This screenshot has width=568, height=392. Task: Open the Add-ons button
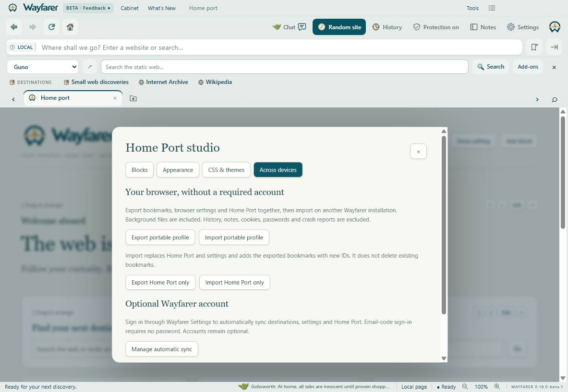pyautogui.click(x=528, y=67)
